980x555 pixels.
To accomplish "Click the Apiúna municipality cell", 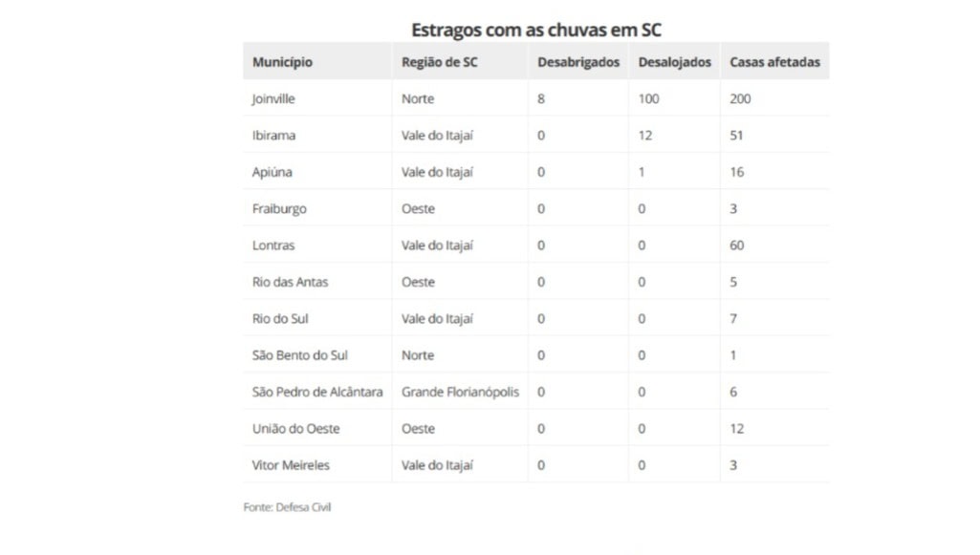I will point(272,173).
